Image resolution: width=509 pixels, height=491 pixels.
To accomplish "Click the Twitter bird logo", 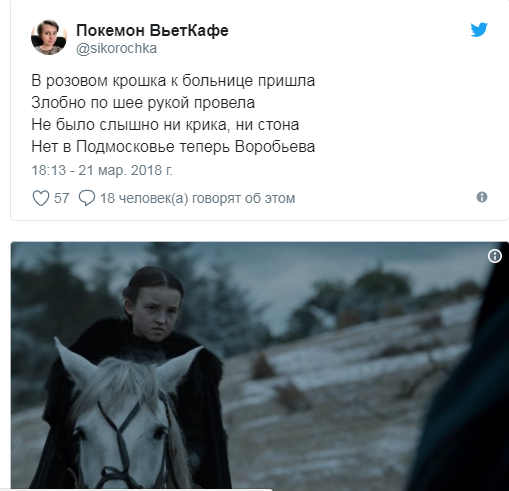I will tap(479, 30).
